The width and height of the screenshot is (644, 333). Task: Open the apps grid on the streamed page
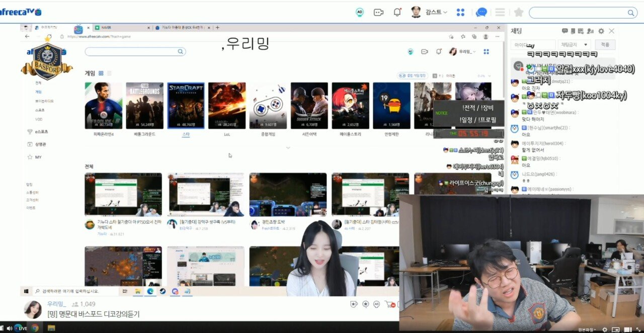click(487, 51)
